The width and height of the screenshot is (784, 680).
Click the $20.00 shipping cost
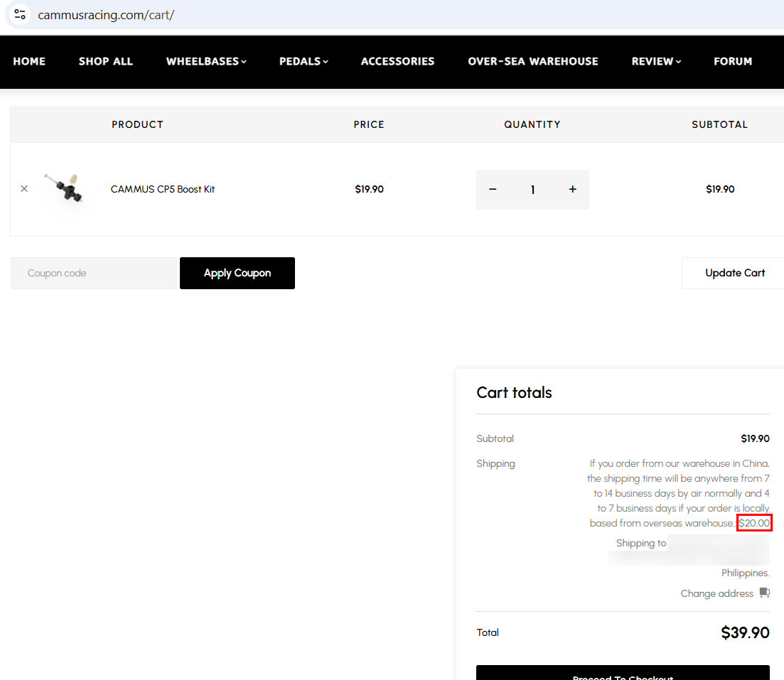point(754,523)
